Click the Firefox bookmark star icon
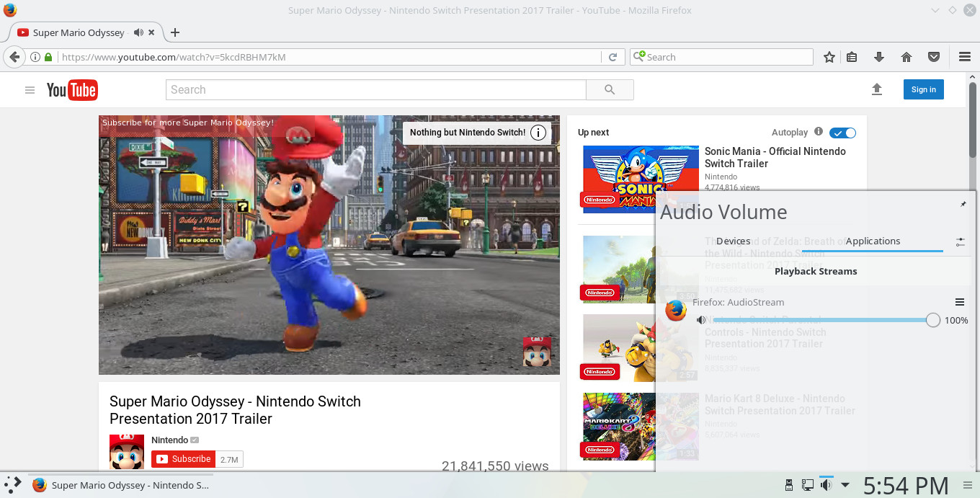This screenshot has width=980, height=498. [829, 57]
